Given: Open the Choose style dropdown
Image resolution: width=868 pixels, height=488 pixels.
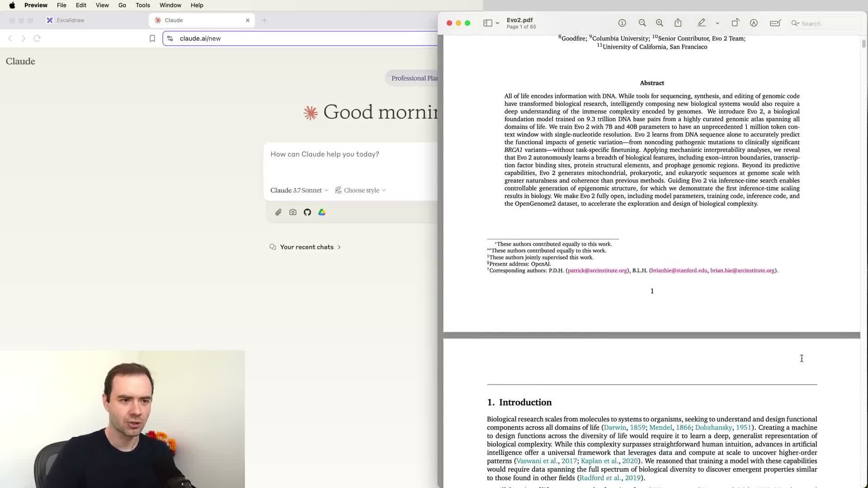Looking at the screenshot, I should click(361, 190).
